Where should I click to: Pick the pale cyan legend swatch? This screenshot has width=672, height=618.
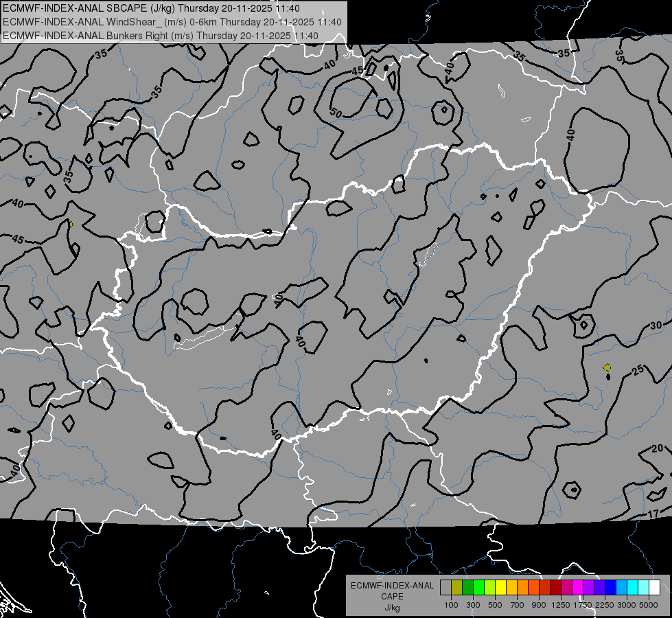(643, 588)
